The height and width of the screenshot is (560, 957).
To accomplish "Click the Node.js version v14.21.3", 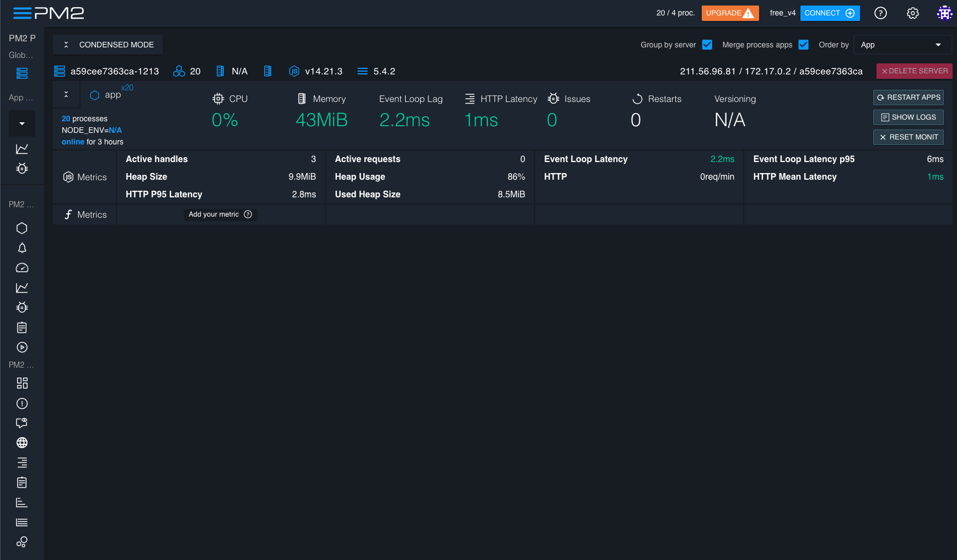I will click(324, 71).
